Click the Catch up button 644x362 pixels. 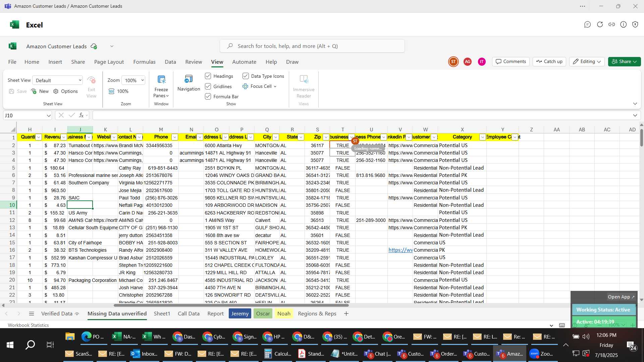click(549, 62)
